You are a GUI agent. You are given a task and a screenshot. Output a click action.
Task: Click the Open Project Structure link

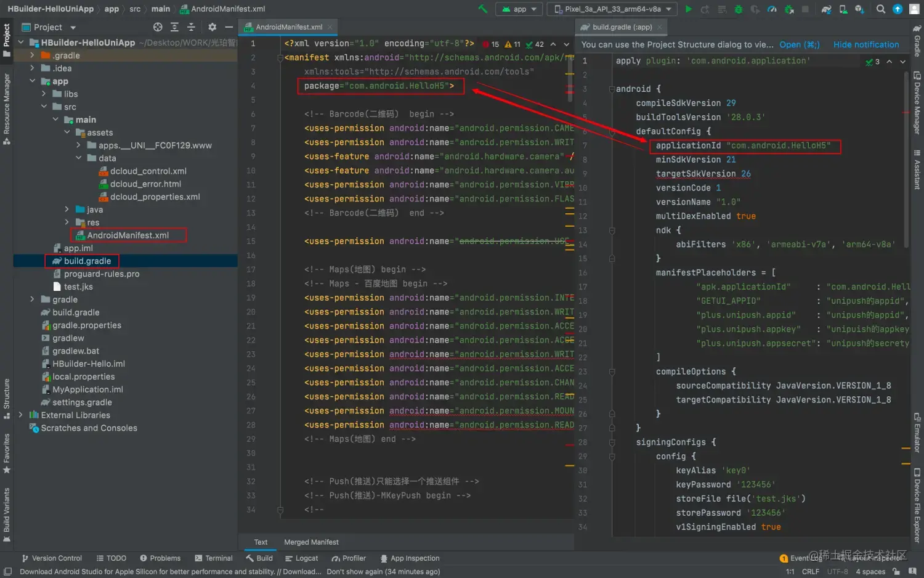pyautogui.click(x=800, y=44)
